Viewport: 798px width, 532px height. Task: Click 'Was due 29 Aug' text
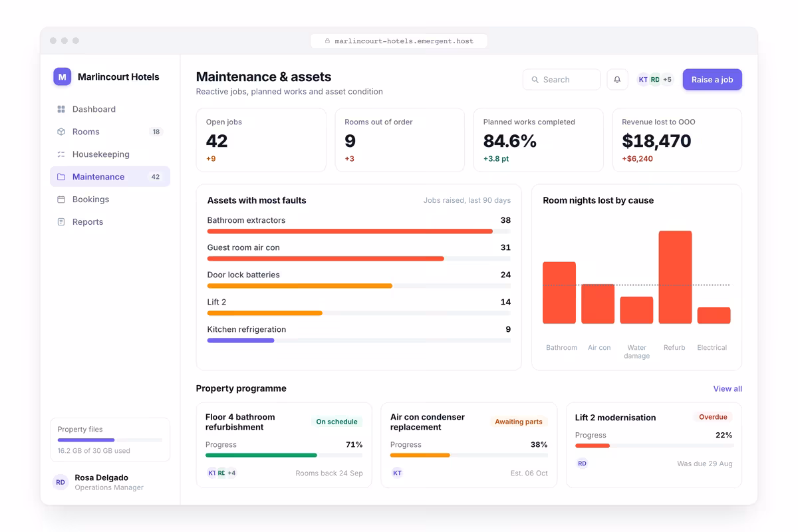705,464
